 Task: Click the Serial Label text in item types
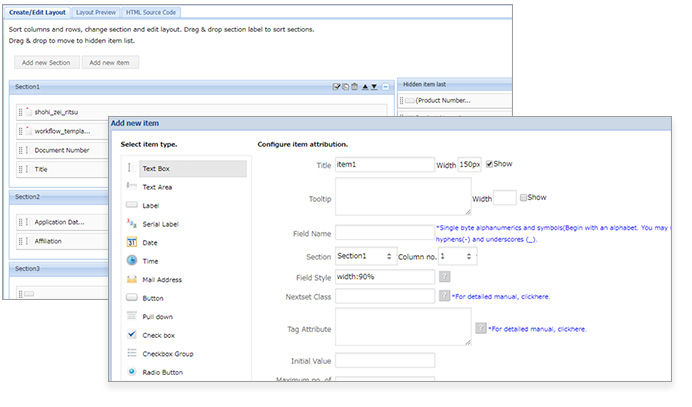(161, 224)
